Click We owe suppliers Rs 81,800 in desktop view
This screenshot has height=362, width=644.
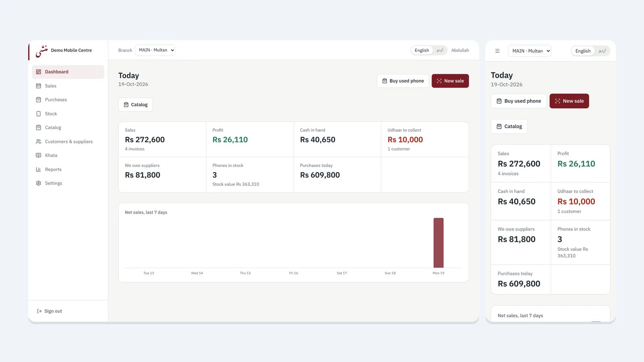coord(162,175)
